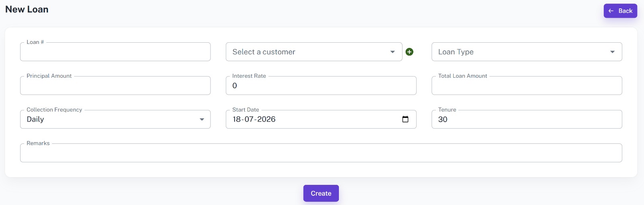Image resolution: width=644 pixels, height=205 pixels.
Task: Click the Total Loan Amount field
Action: [526, 85]
